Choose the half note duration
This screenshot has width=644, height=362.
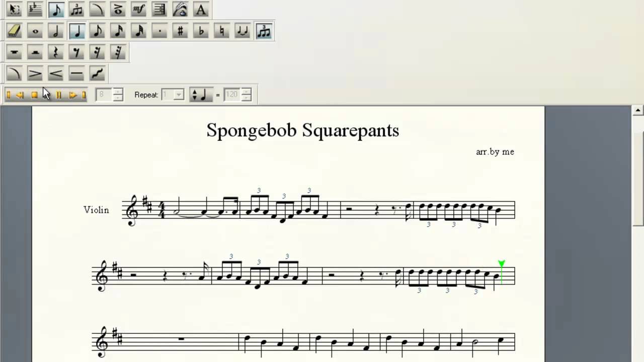[x=56, y=31]
